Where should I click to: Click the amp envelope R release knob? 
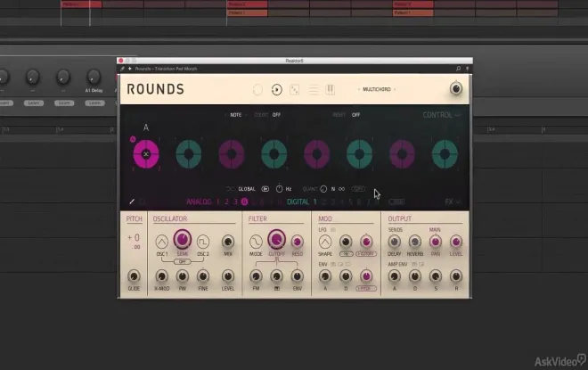456,276
